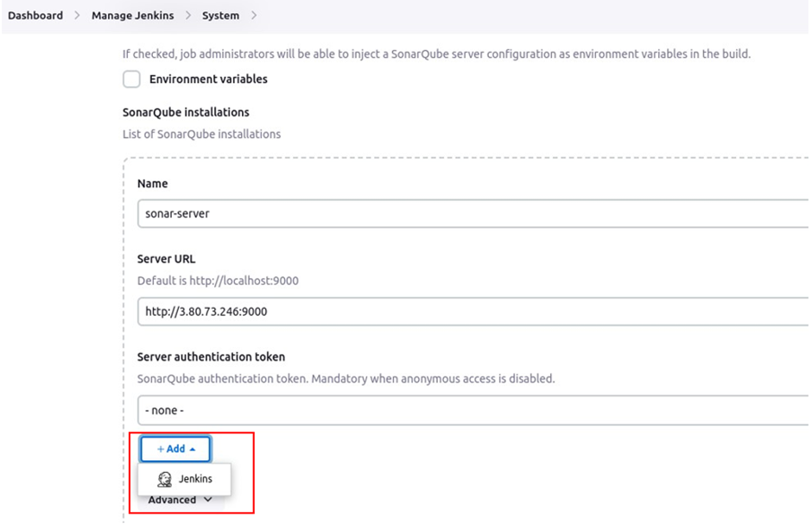
Task: Click the Server authentication token label
Action: (x=211, y=356)
